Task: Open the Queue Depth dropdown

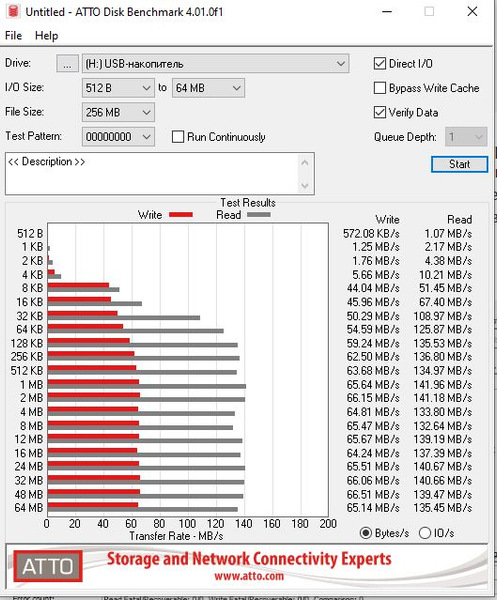Action: coord(466,137)
